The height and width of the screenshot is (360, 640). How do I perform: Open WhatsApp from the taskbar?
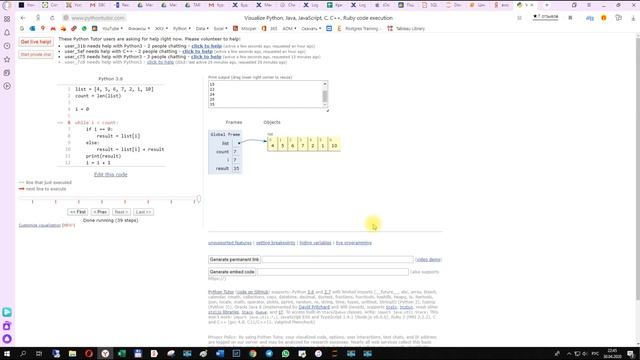pyautogui.click(x=285, y=353)
